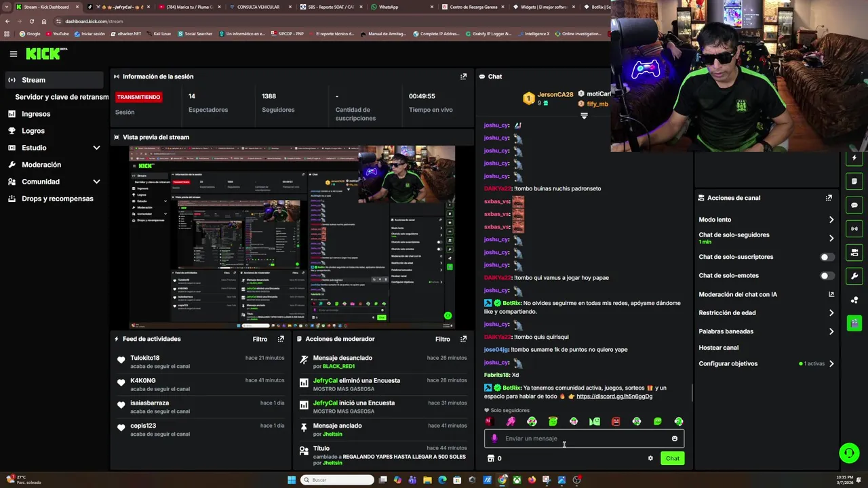Open Moderación del chat con IA external link

pyautogui.click(x=831, y=294)
